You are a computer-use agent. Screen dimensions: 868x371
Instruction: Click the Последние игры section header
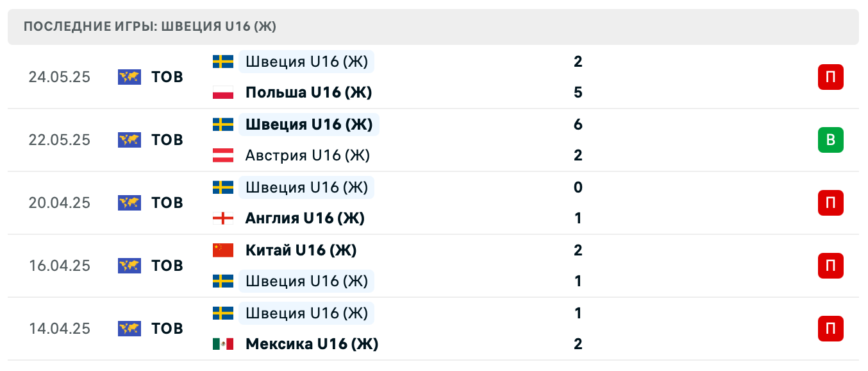pyautogui.click(x=150, y=27)
